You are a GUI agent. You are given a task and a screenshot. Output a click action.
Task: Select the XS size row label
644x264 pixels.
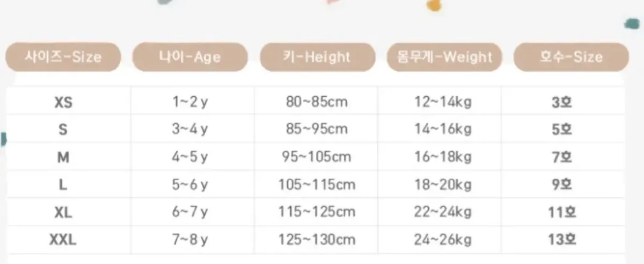[63, 102]
